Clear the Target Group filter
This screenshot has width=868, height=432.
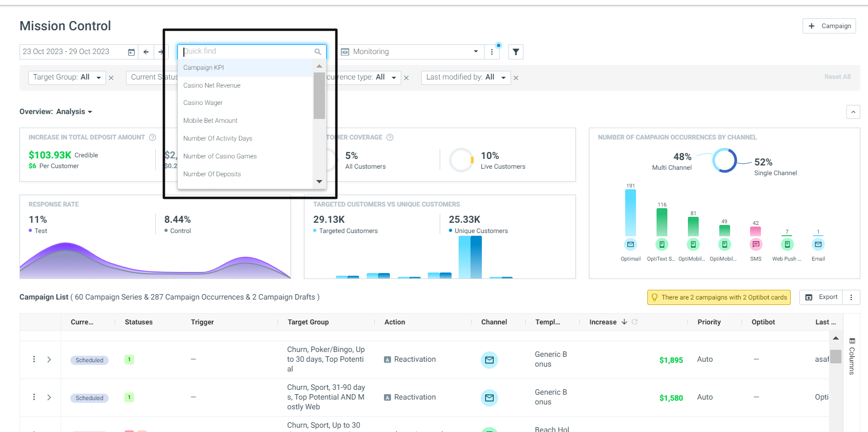pyautogui.click(x=111, y=78)
